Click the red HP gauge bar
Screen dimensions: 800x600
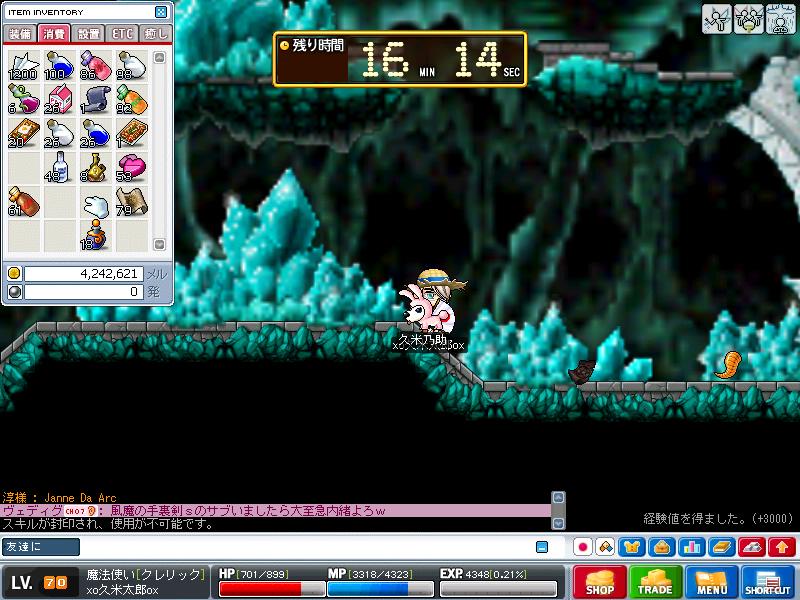[x=271, y=589]
